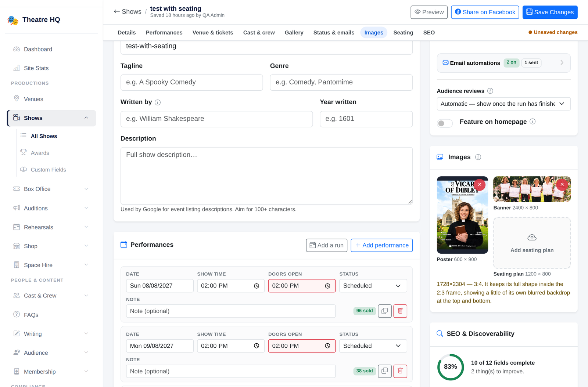This screenshot has height=387, width=588.
Task: Collapse the Shows sidebar section
Action: [x=86, y=118]
